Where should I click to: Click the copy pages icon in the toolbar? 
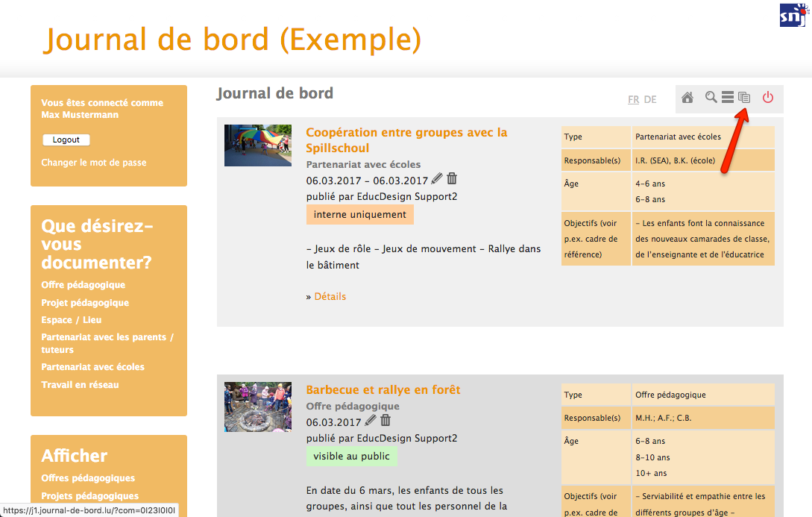click(744, 98)
